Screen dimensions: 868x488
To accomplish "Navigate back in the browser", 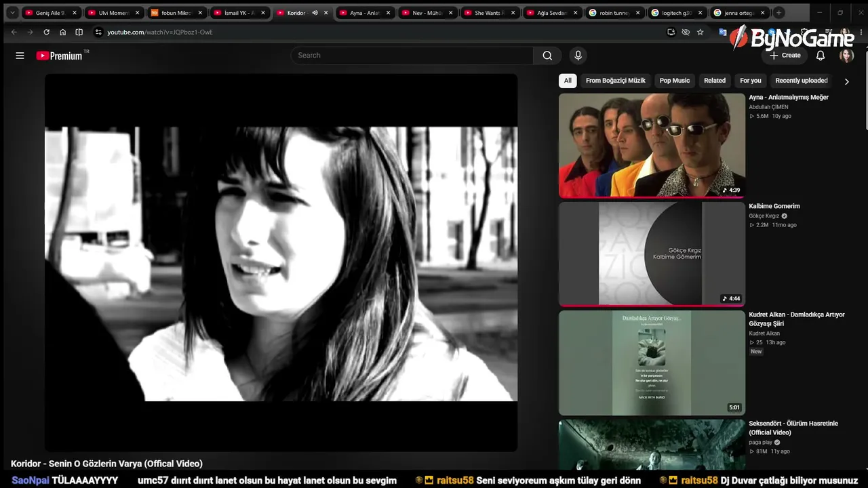I will click(x=14, y=32).
